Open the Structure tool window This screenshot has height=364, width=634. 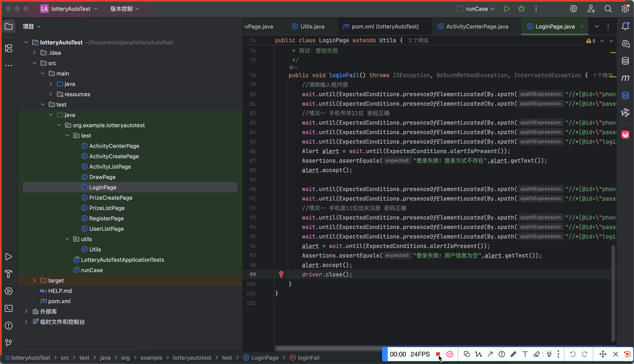pos(9,48)
